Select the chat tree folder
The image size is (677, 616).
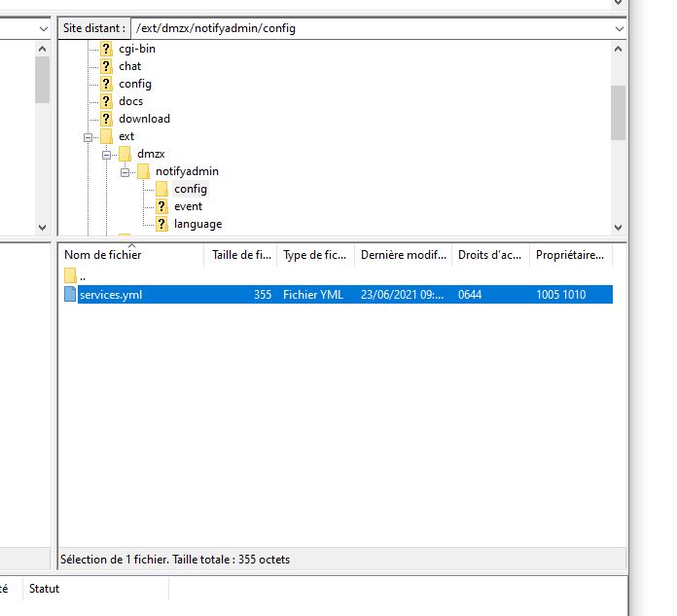pyautogui.click(x=130, y=66)
